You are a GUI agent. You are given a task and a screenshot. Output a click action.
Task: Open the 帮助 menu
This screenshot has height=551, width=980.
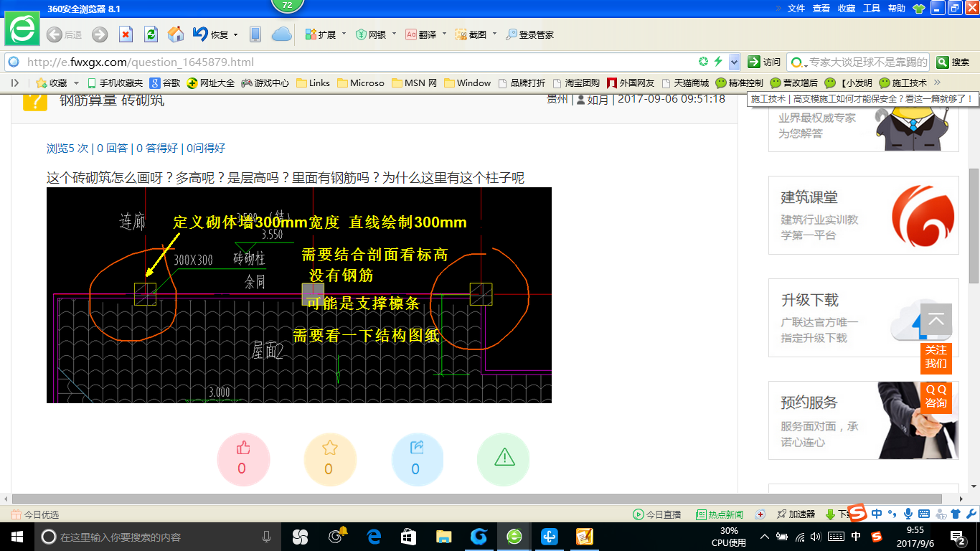(x=897, y=9)
